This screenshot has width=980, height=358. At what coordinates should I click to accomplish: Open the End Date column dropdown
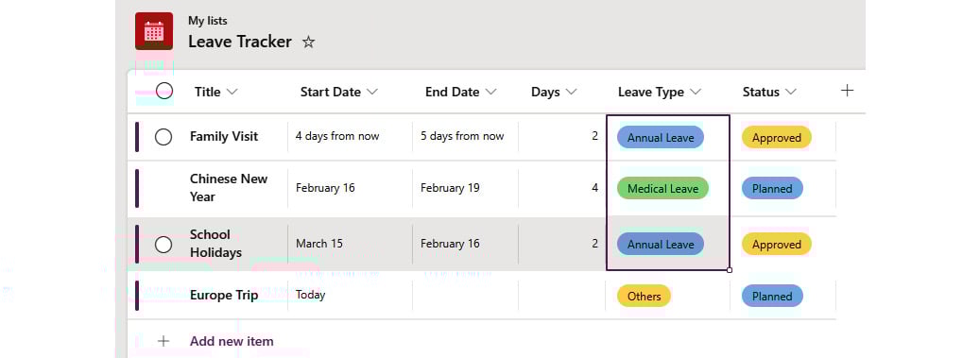click(490, 92)
